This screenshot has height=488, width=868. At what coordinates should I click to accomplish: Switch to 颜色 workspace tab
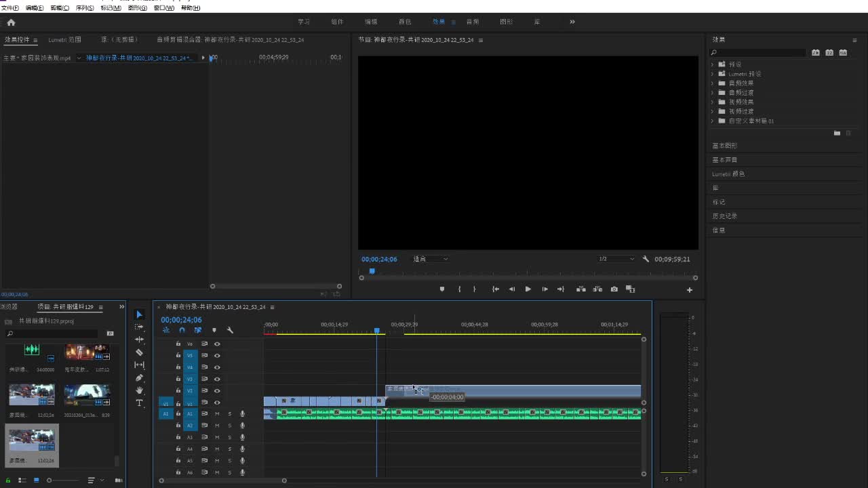405,22
